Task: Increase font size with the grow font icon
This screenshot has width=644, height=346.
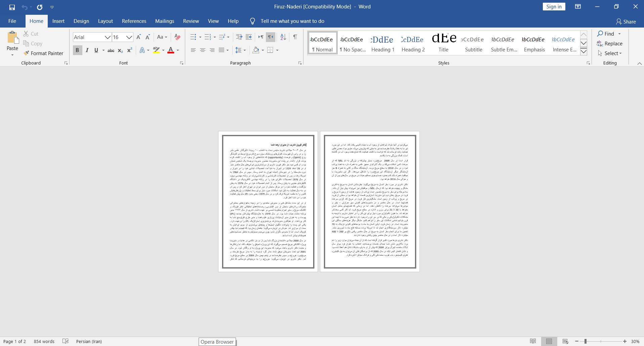Action: pos(138,37)
